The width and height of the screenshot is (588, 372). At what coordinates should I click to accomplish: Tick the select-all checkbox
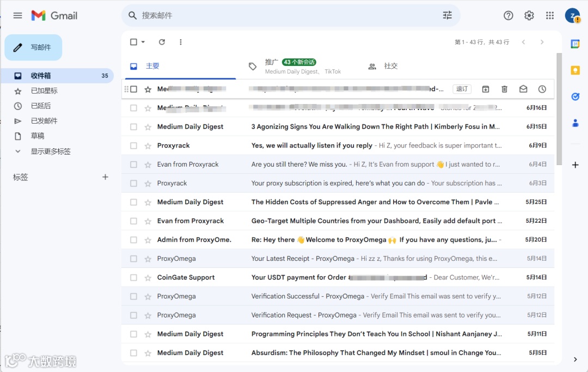click(x=133, y=42)
